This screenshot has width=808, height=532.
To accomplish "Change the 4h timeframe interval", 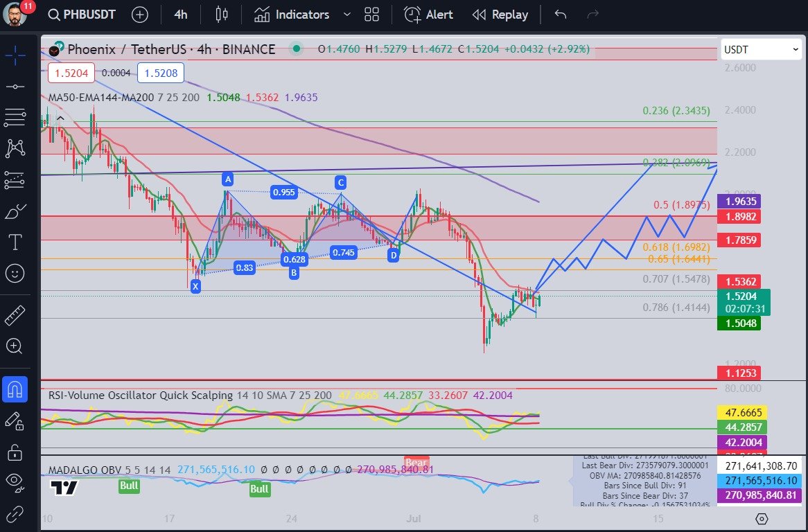I will (x=181, y=15).
